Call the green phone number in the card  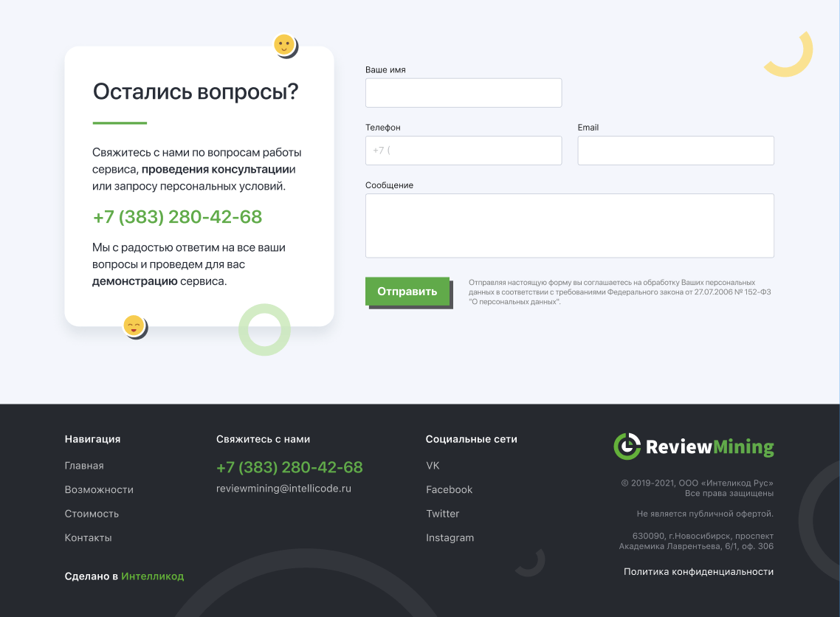177,217
